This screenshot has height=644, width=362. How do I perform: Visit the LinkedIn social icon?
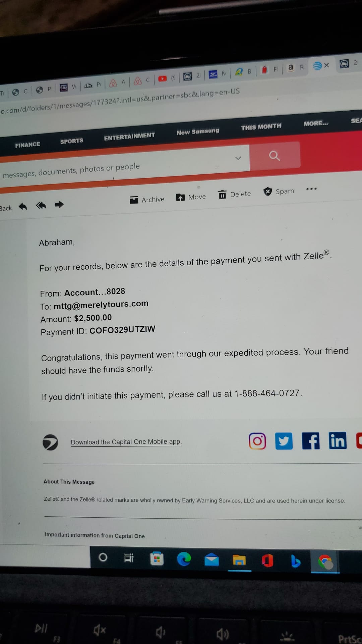338,440
